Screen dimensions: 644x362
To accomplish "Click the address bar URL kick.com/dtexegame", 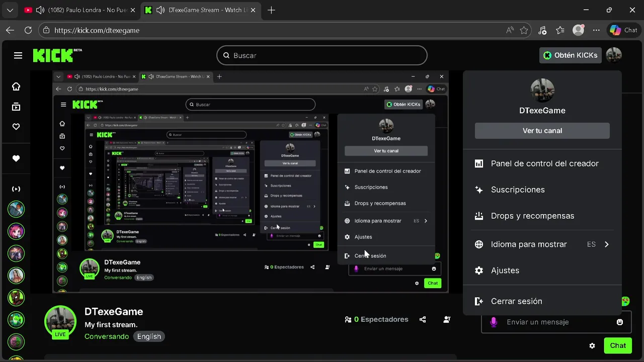I will point(97,30).
